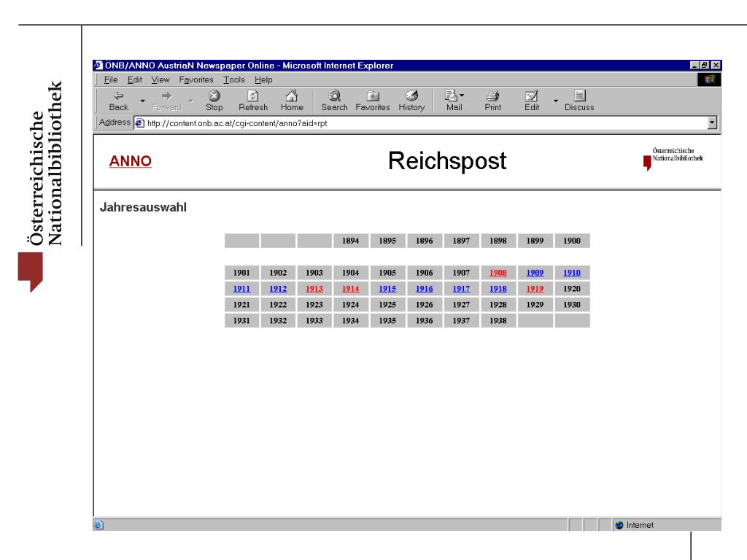Open the Favorites menu in menu bar

click(196, 79)
